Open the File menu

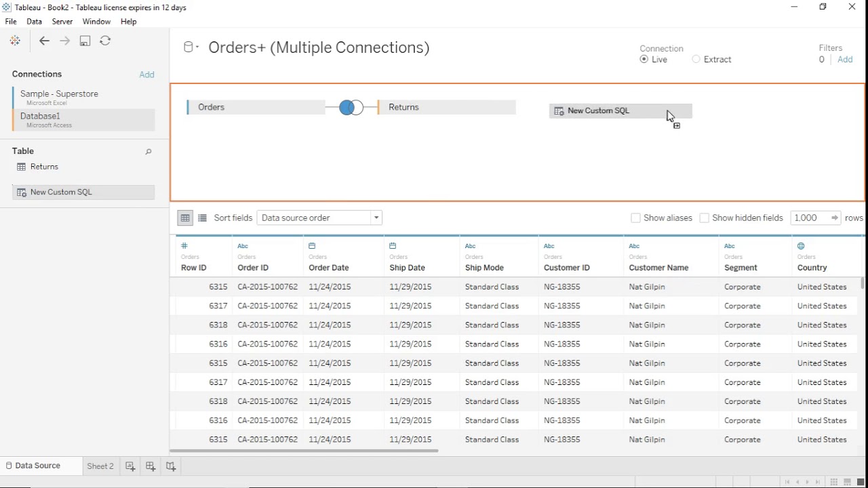(x=11, y=22)
